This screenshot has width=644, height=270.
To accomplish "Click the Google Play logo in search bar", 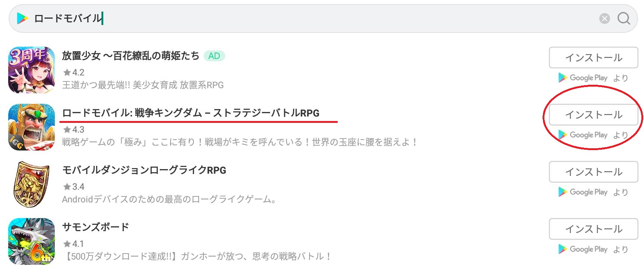I will tap(22, 18).
